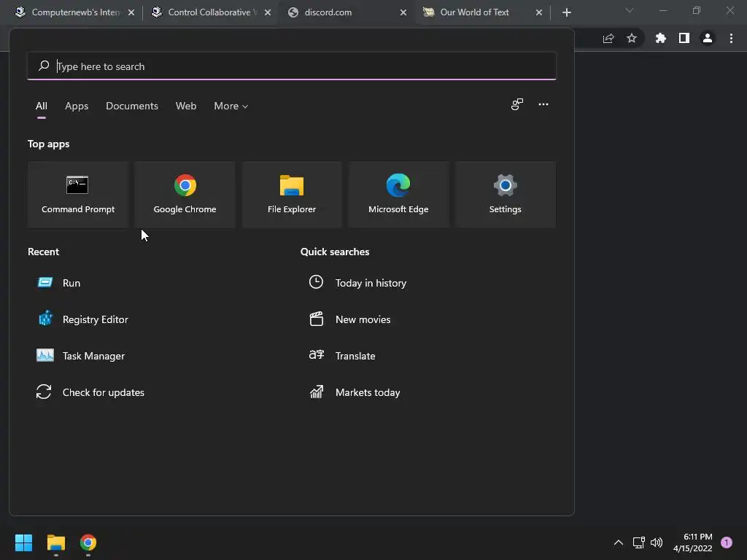Open the clock and date flyout
The width and height of the screenshot is (747, 560).
(x=693, y=542)
